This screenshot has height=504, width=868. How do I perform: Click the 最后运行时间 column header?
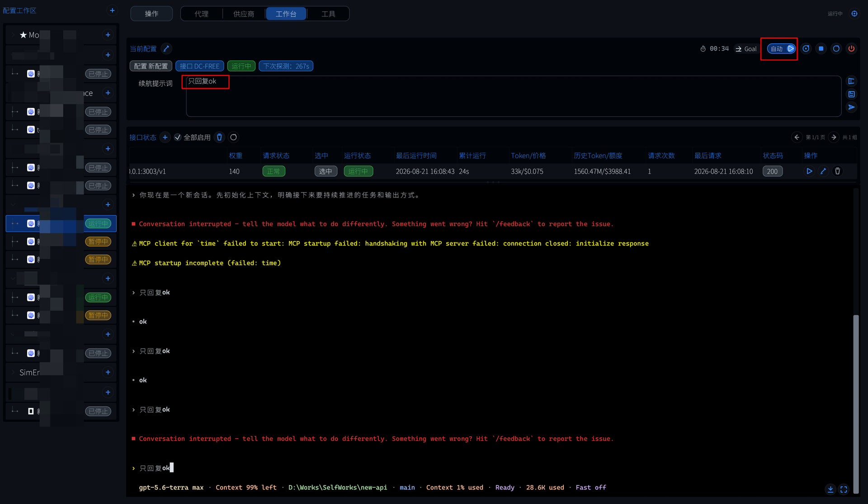(x=416, y=155)
